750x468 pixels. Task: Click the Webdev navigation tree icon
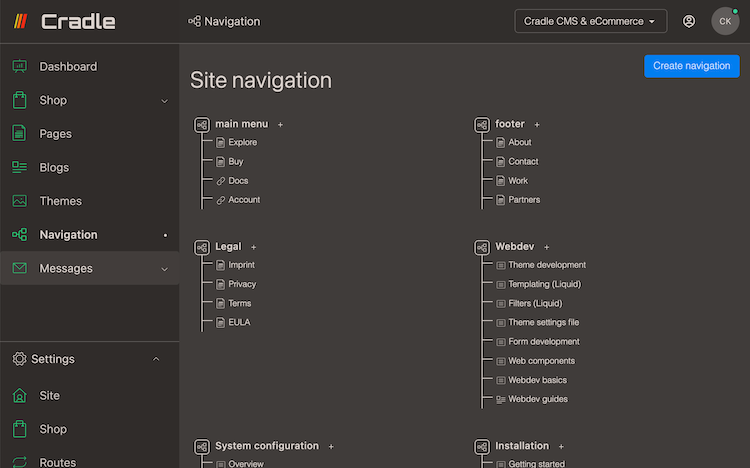tap(482, 247)
